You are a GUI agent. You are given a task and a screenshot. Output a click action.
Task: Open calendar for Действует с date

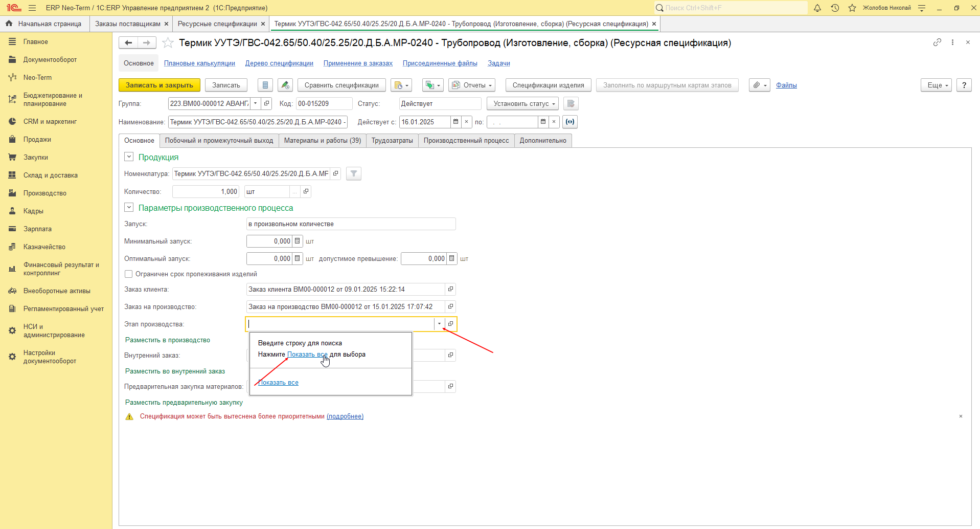pyautogui.click(x=455, y=122)
